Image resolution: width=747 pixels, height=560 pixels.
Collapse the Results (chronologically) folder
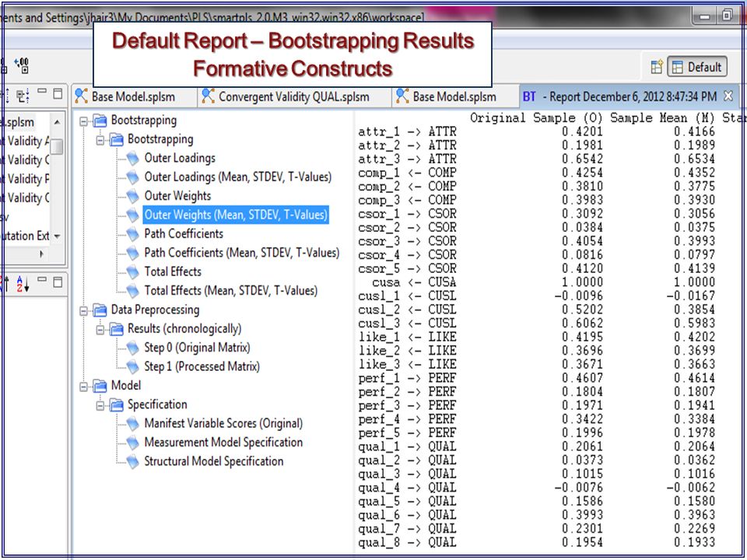click(100, 330)
